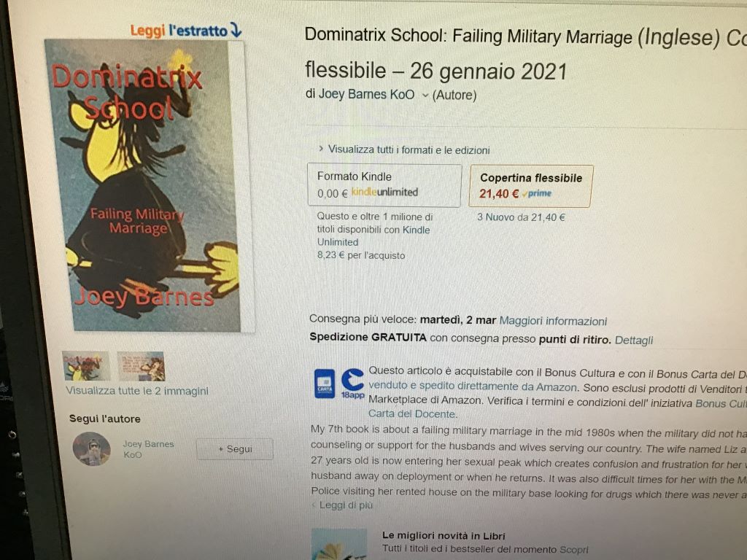The height and width of the screenshot is (560, 747).
Task: Open the dropdown arrow beside Joey Barnes KoO
Action: click(x=425, y=96)
